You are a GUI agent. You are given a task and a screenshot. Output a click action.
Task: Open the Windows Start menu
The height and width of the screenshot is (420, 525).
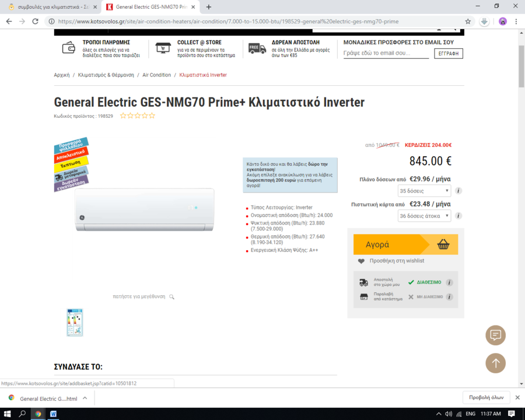coord(7,414)
